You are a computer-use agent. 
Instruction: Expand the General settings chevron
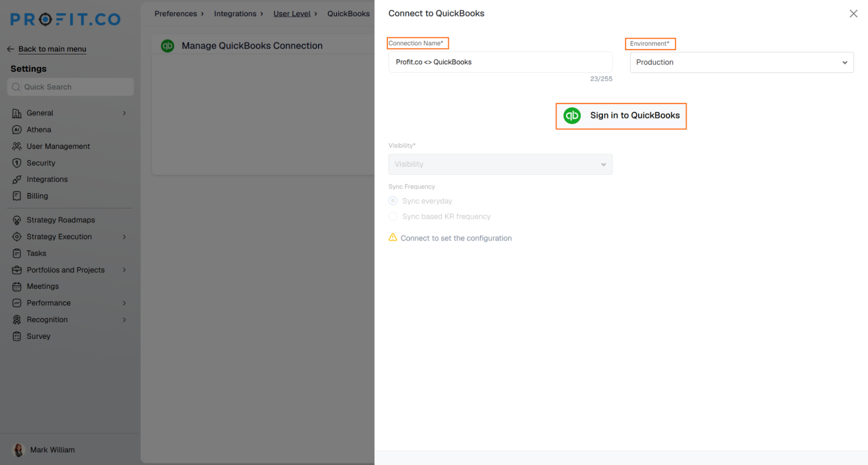124,113
